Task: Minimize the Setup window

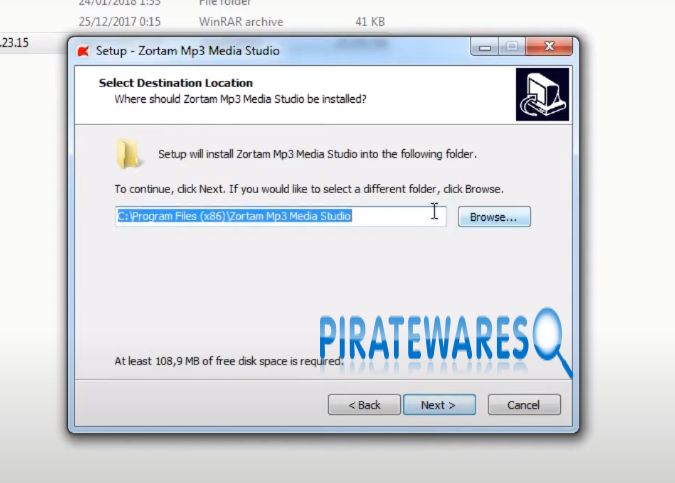Action: click(489, 47)
